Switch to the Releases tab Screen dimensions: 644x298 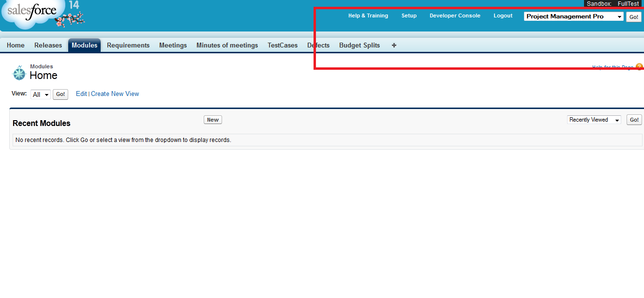pyautogui.click(x=48, y=45)
